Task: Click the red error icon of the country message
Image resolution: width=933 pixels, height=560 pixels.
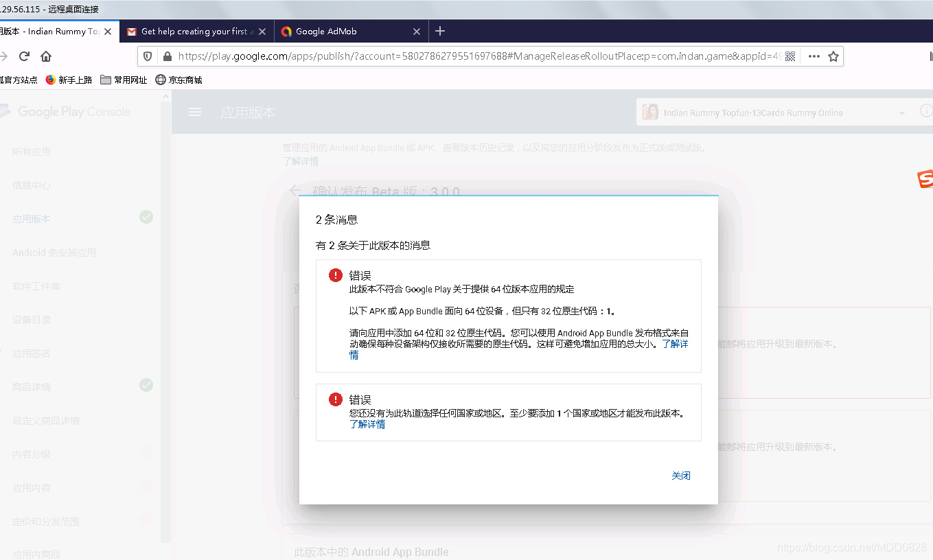Action: pyautogui.click(x=335, y=399)
